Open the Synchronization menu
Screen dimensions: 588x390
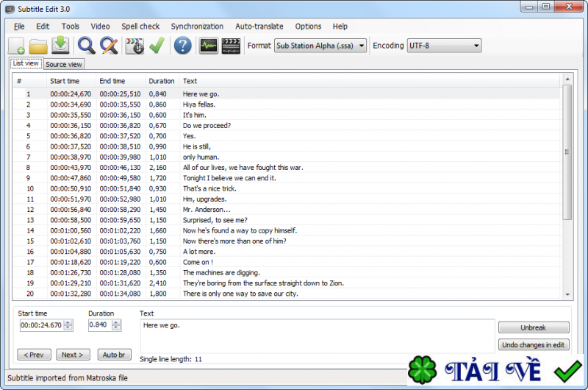pyautogui.click(x=197, y=26)
